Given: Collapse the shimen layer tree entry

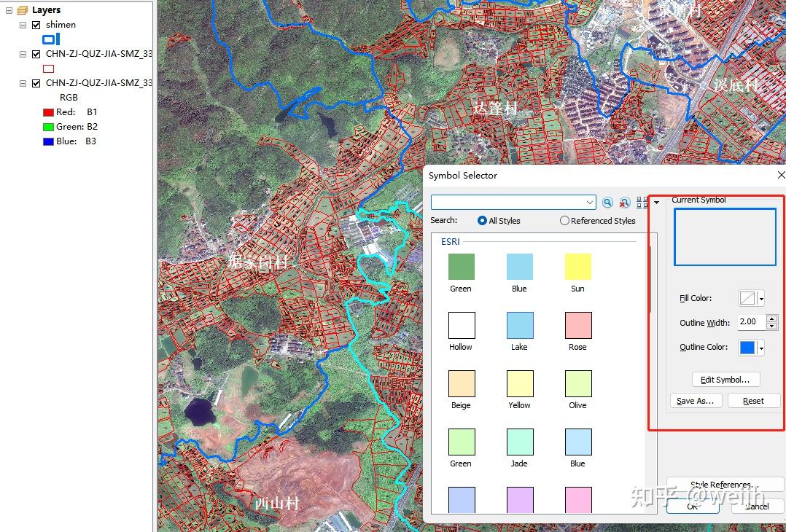Looking at the screenshot, I should pos(22,24).
